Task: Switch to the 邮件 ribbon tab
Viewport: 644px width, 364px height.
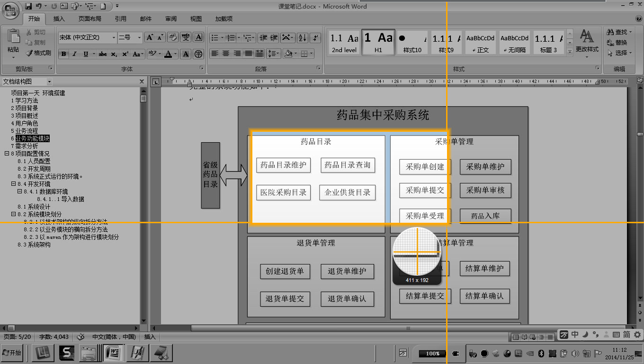Action: [x=146, y=19]
